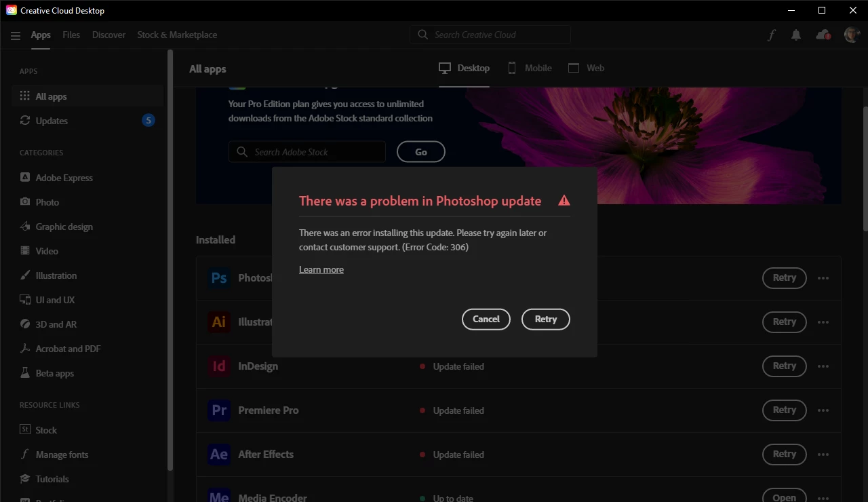
Task: Click After Effects Update failed status text
Action: [458, 455]
